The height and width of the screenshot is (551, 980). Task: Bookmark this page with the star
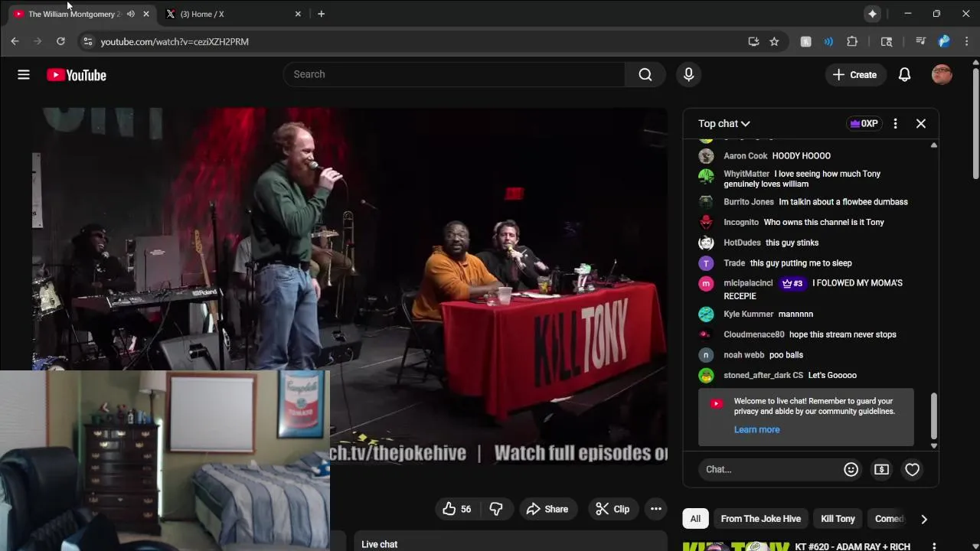[x=774, y=41]
